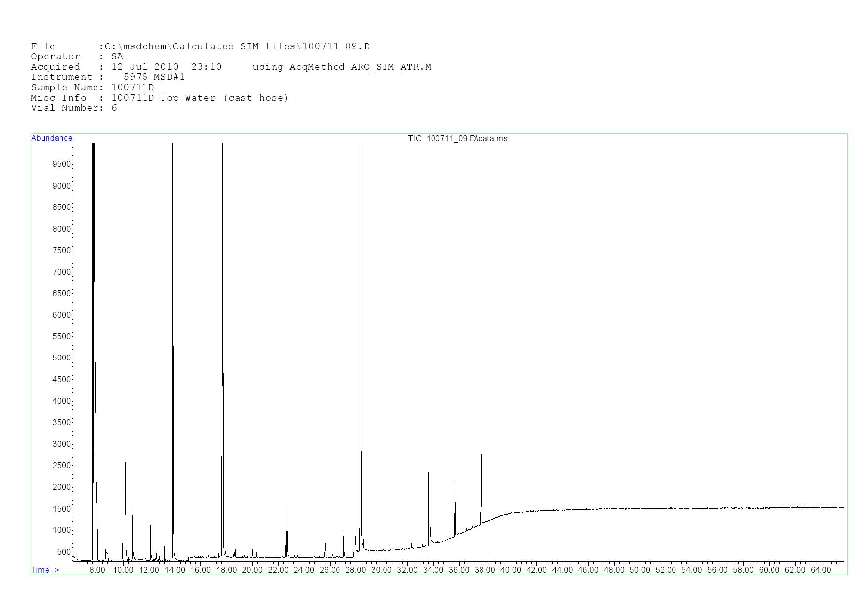This screenshot has width=868, height=614.
Task: Click the peak tip near 35.7 minutes
Action: coord(455,482)
